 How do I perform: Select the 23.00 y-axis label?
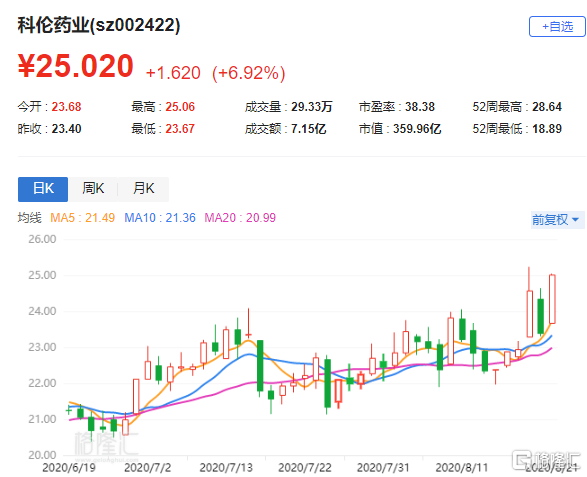42,347
